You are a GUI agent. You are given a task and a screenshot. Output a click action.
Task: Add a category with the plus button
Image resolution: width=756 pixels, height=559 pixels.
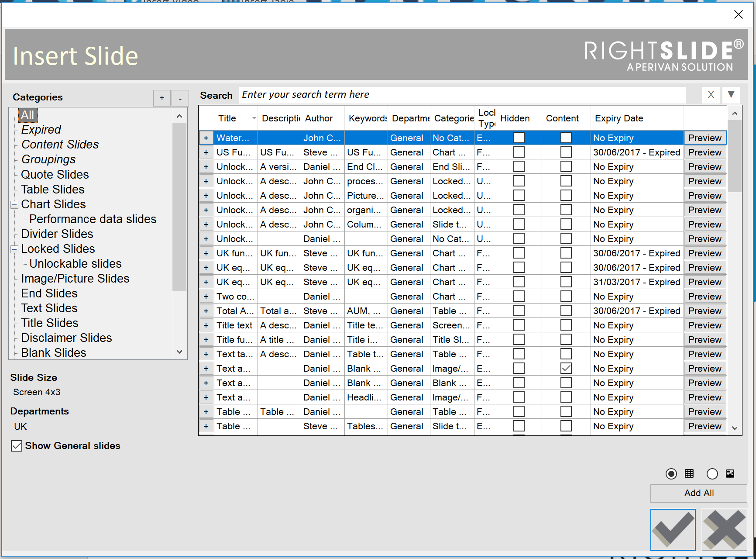[x=162, y=98]
